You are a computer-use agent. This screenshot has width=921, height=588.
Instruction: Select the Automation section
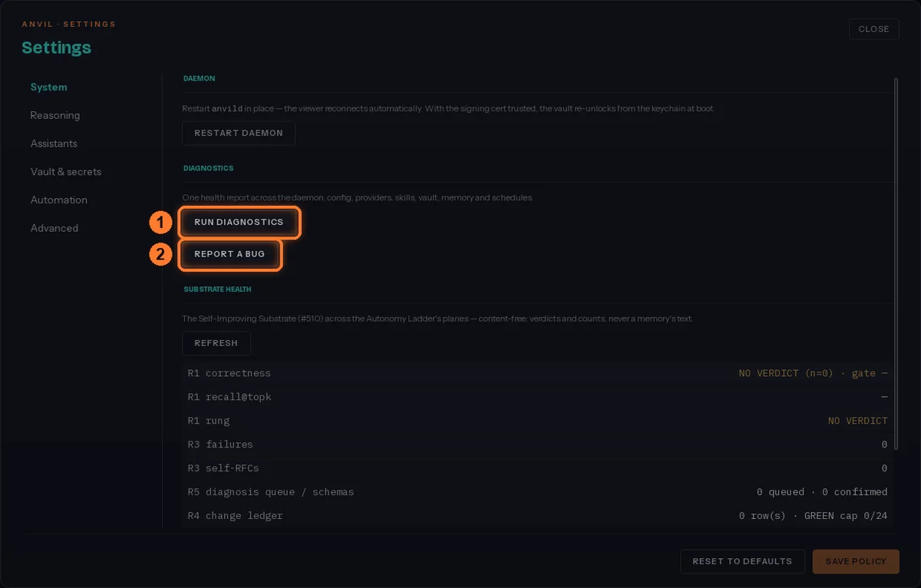click(59, 200)
